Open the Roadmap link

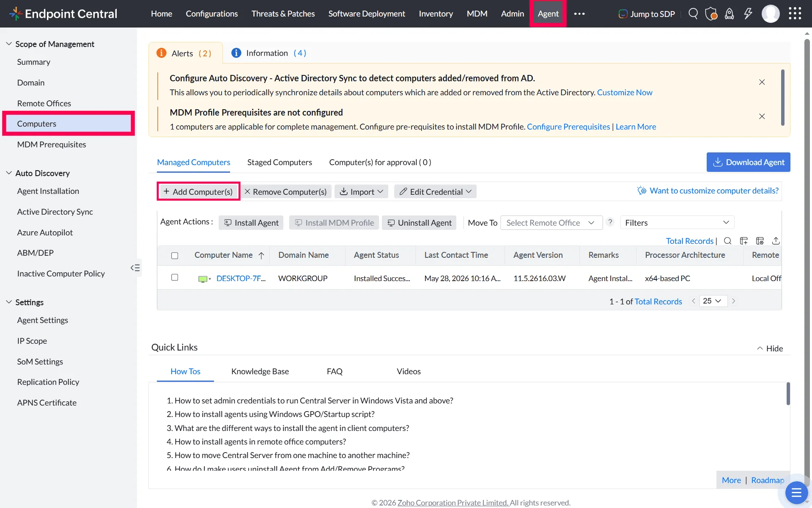tap(768, 480)
